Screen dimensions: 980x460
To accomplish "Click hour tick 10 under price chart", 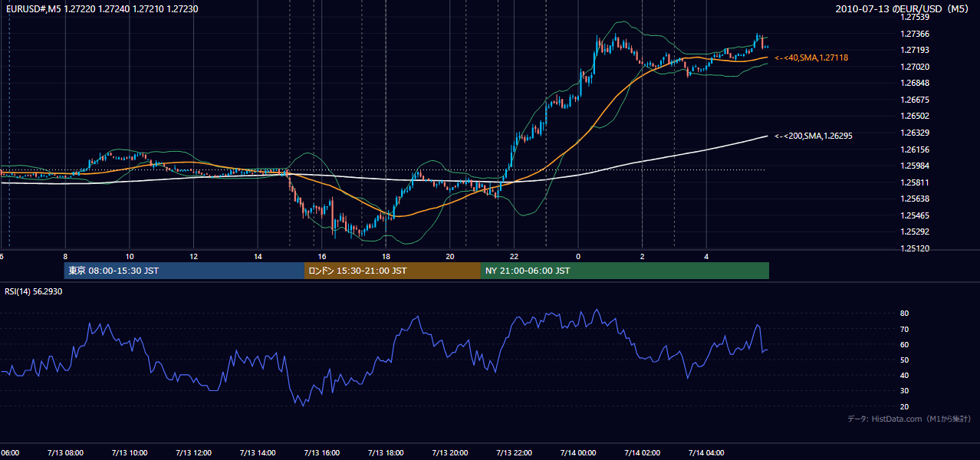I will tap(130, 257).
